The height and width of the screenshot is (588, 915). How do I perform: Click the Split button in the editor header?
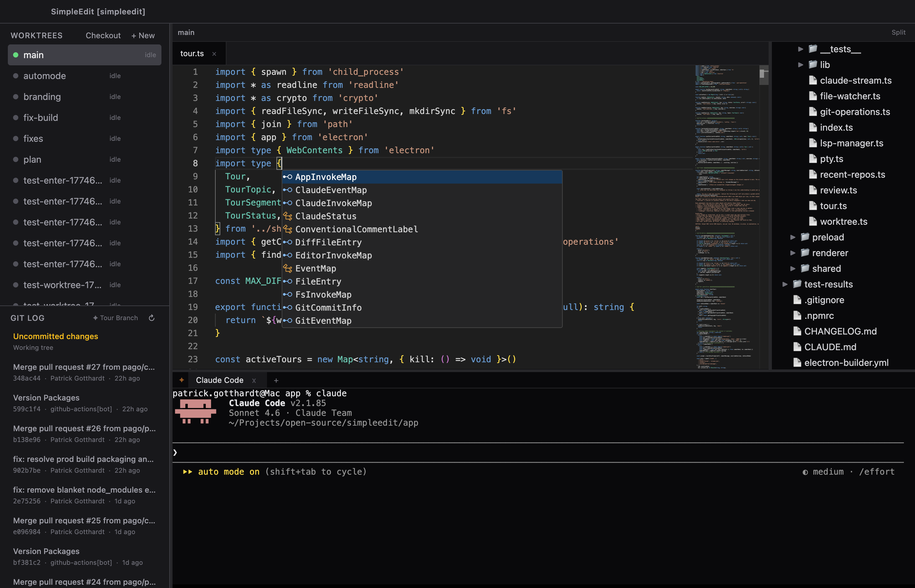898,32
